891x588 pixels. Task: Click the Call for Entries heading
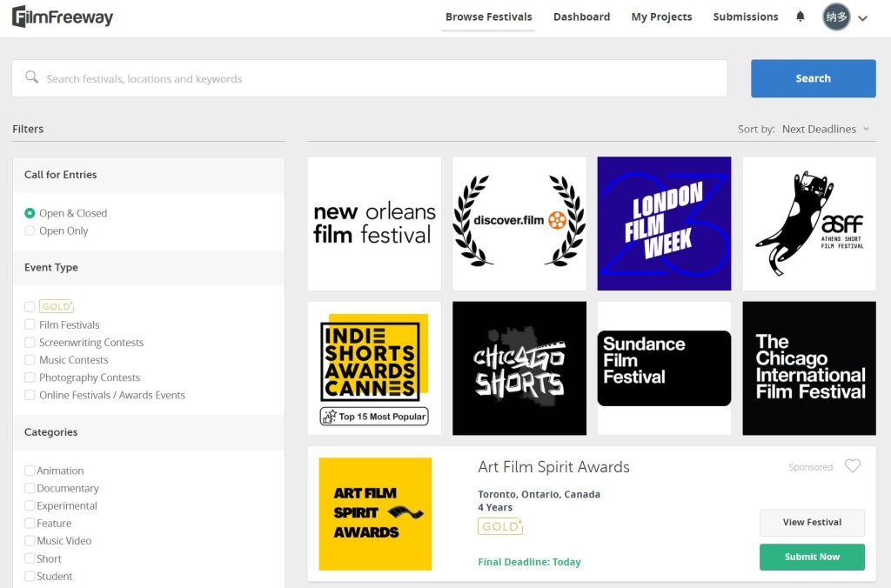click(x=60, y=175)
